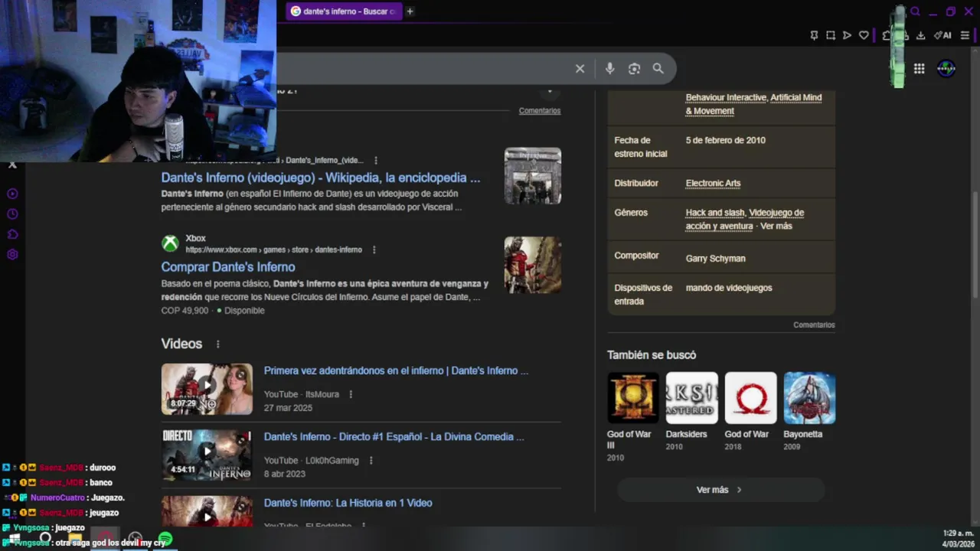
Task: Click the magnifier search submit icon
Action: tap(658, 69)
